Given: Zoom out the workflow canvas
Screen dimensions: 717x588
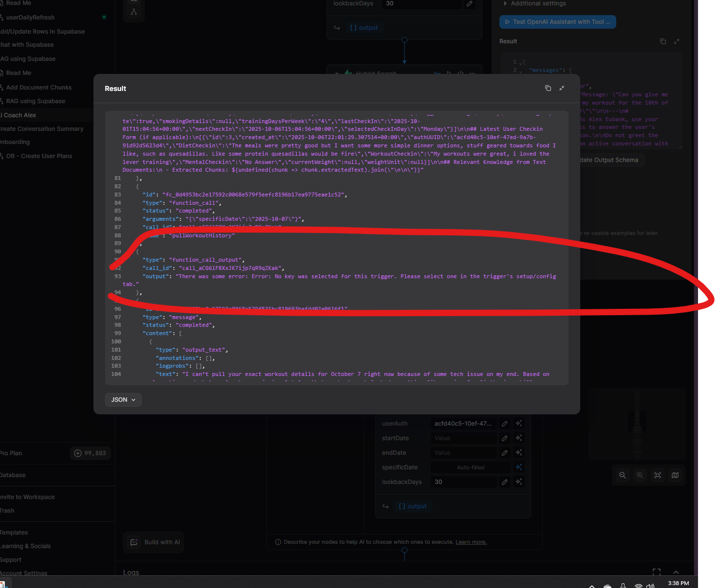Looking at the screenshot, I should pyautogui.click(x=623, y=475).
